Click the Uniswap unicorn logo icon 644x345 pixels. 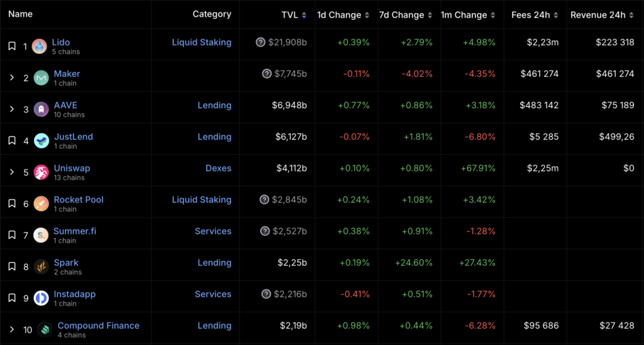[x=41, y=172]
